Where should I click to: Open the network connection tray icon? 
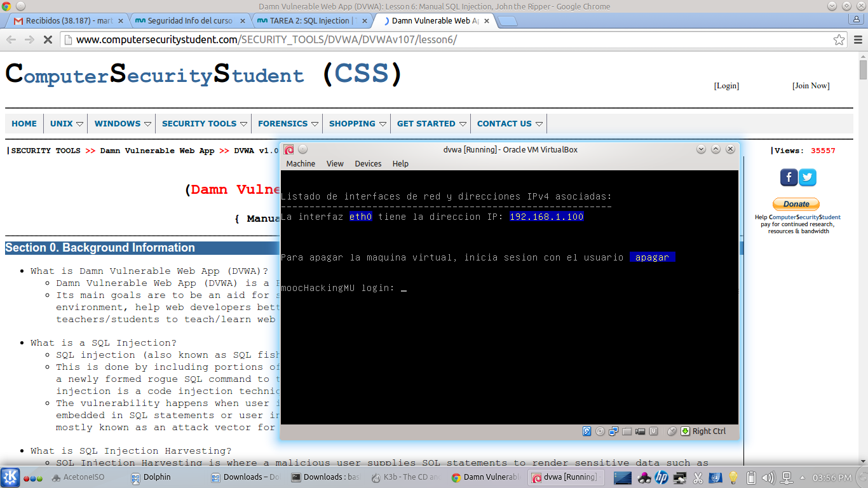[x=787, y=477]
